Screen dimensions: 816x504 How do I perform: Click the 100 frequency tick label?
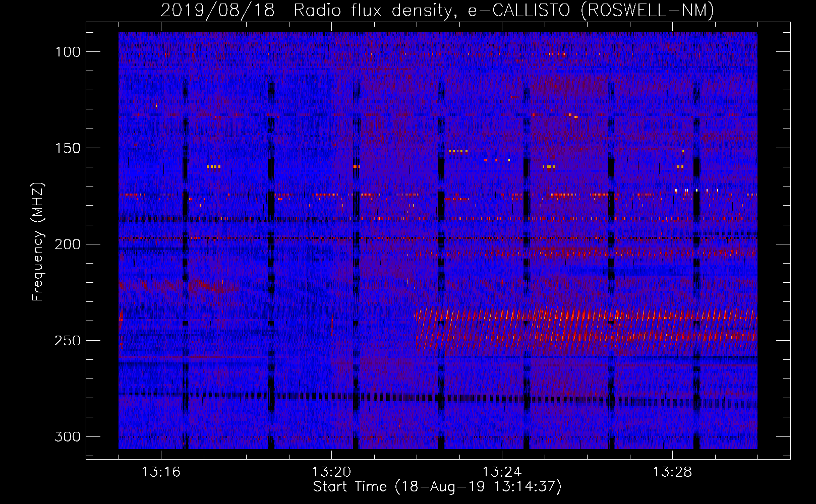(68, 52)
